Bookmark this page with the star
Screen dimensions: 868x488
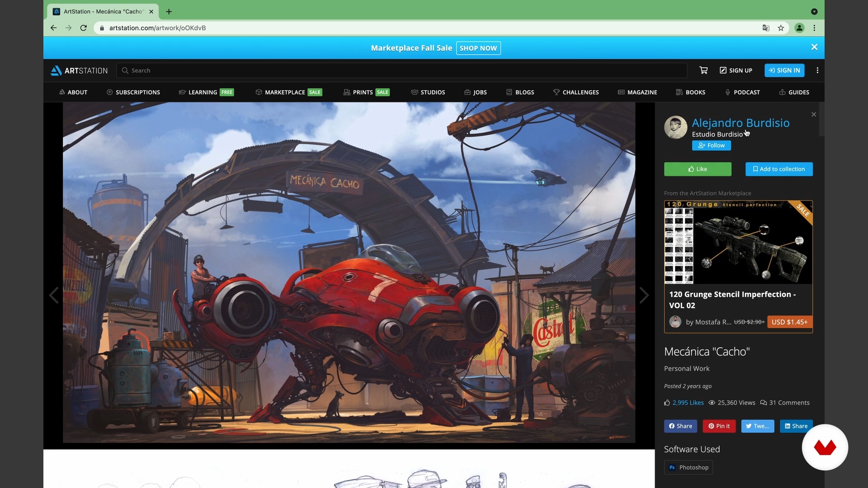tap(781, 28)
